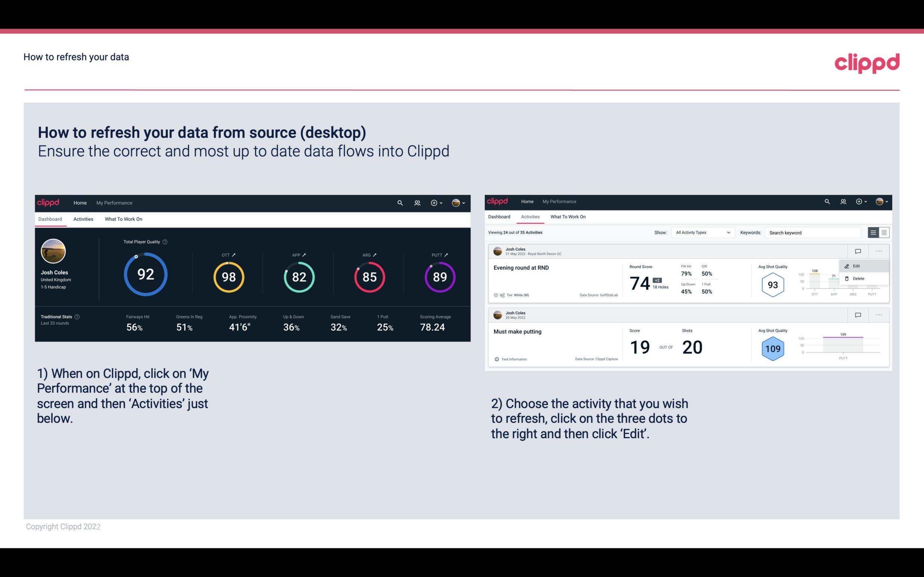924x577 pixels.
Task: Click the My Performance navigation menu item
Action: point(114,202)
